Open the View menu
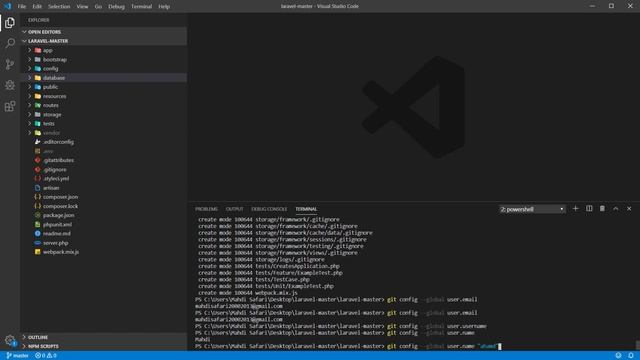The width and height of the screenshot is (640, 360). [x=82, y=7]
